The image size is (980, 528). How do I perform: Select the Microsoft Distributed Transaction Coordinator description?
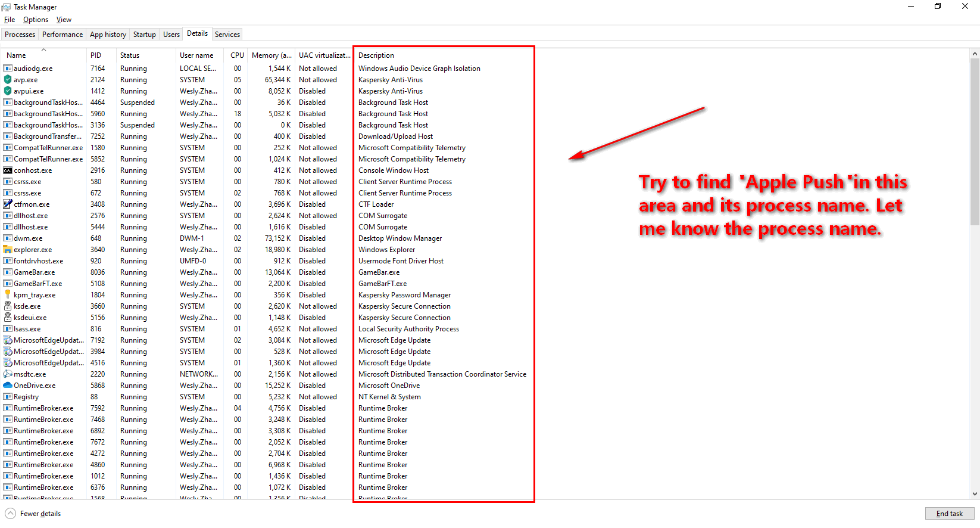[442, 374]
